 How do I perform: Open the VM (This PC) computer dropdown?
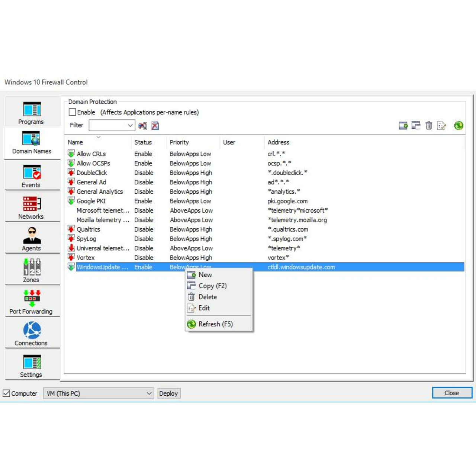pyautogui.click(x=149, y=393)
